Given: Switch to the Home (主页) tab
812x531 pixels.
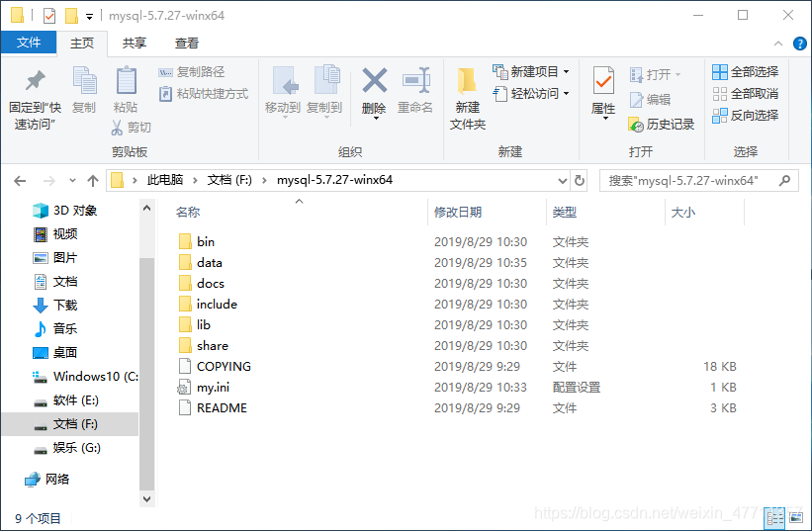Looking at the screenshot, I should click(82, 43).
